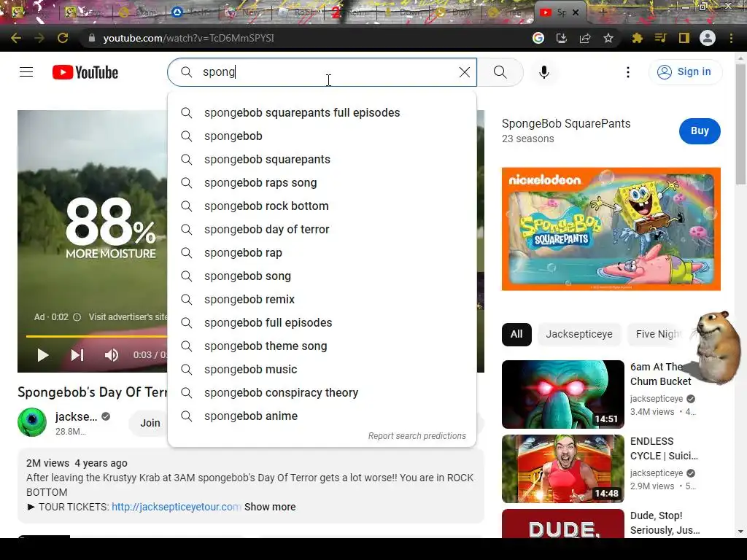The height and width of the screenshot is (560, 747).
Task: Skip to next video button
Action: (x=77, y=355)
